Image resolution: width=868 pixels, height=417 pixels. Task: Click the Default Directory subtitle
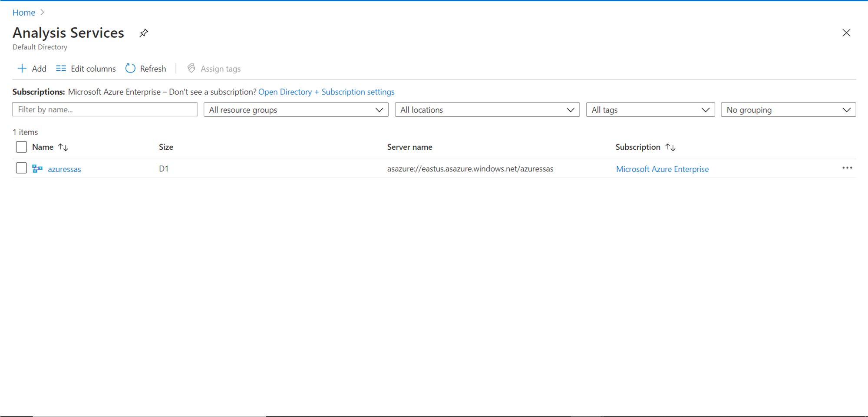[x=40, y=47]
